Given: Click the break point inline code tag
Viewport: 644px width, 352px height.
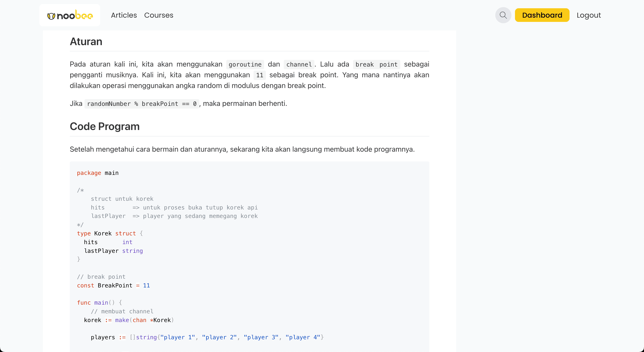Looking at the screenshot, I should pos(376,64).
